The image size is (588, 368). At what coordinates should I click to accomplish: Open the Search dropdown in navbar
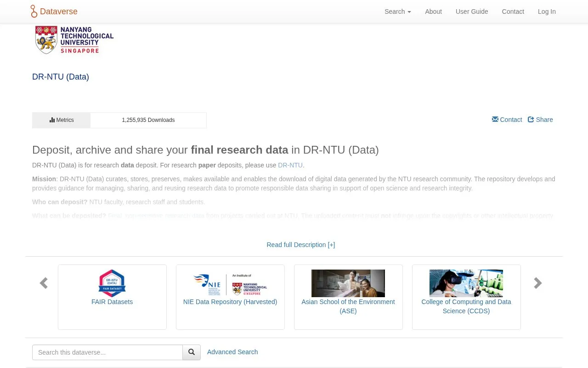(398, 11)
